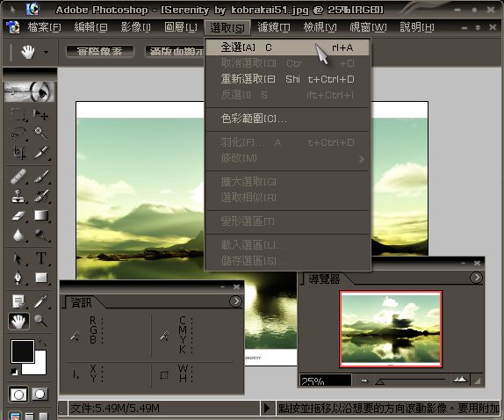Screen dimensions: 504x420
Task: Click the 導覽器 zoom slider handle
Action: click(x=380, y=381)
